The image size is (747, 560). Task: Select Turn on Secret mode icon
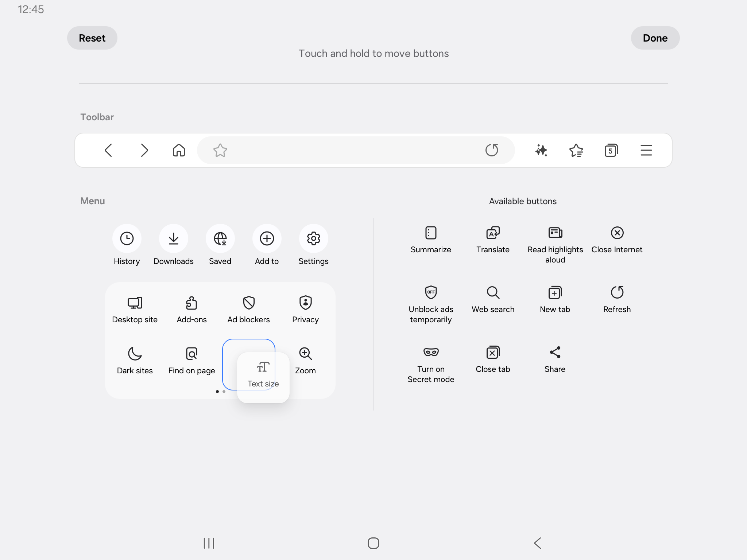431,352
